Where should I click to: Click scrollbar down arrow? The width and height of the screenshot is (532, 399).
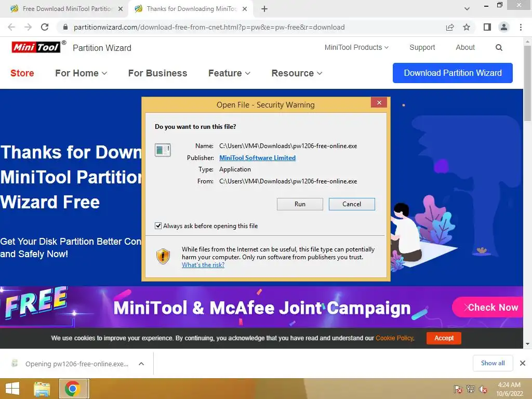click(x=527, y=344)
